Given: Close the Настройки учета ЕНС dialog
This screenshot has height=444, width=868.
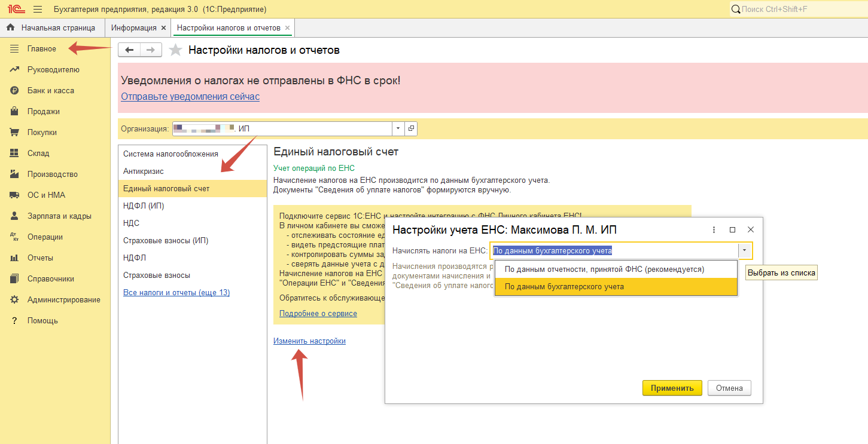Looking at the screenshot, I should tap(751, 229).
